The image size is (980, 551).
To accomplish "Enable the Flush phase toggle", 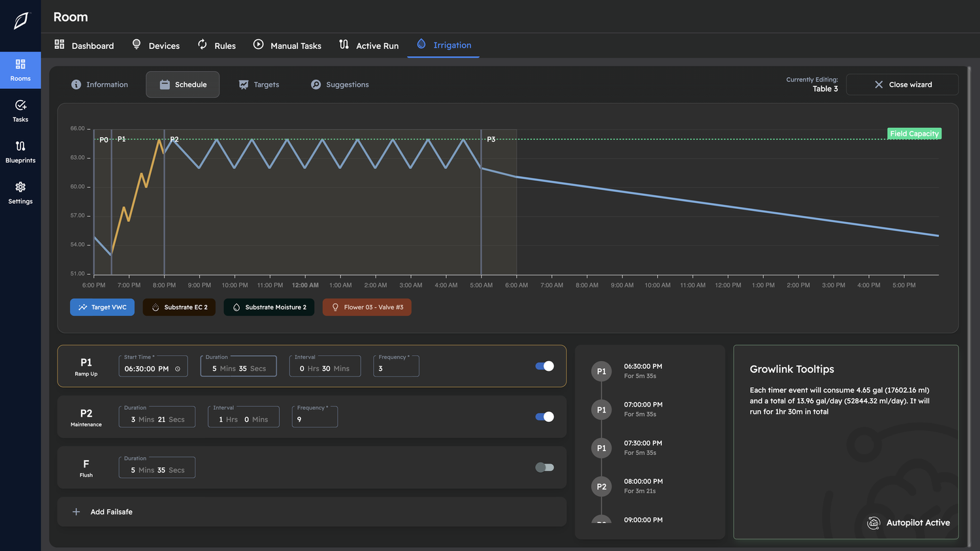I will coord(544,467).
